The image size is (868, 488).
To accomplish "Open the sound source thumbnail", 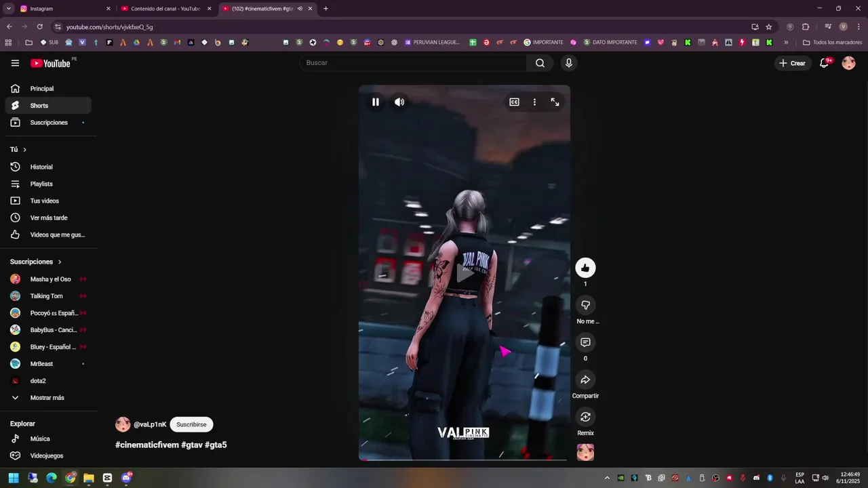I will pyautogui.click(x=585, y=453).
